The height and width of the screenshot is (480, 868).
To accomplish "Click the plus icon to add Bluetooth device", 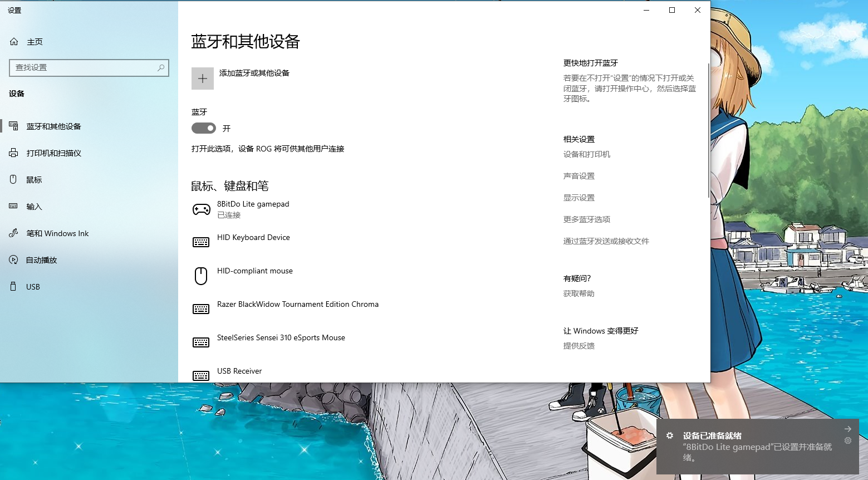I will pyautogui.click(x=203, y=79).
